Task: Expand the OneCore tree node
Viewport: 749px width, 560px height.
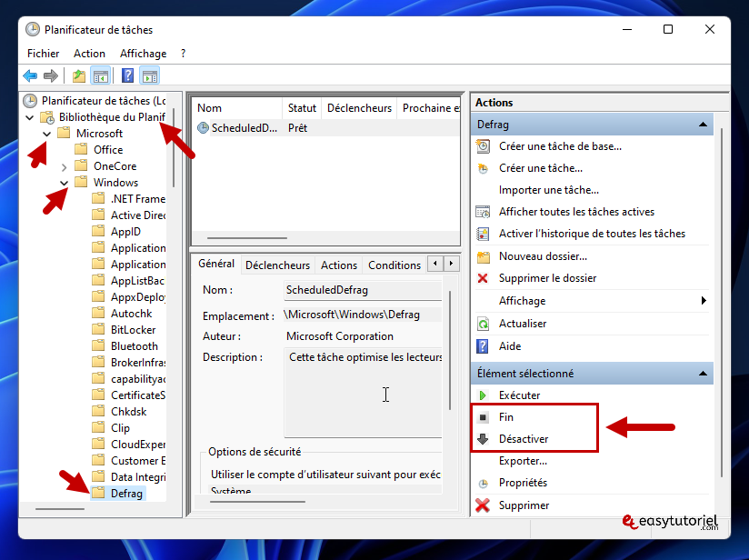Action: (x=64, y=166)
